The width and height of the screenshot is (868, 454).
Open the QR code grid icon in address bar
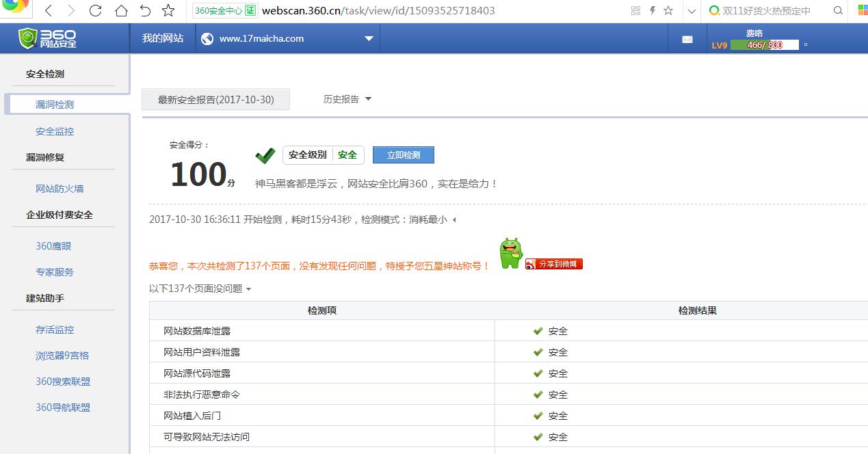pos(635,11)
